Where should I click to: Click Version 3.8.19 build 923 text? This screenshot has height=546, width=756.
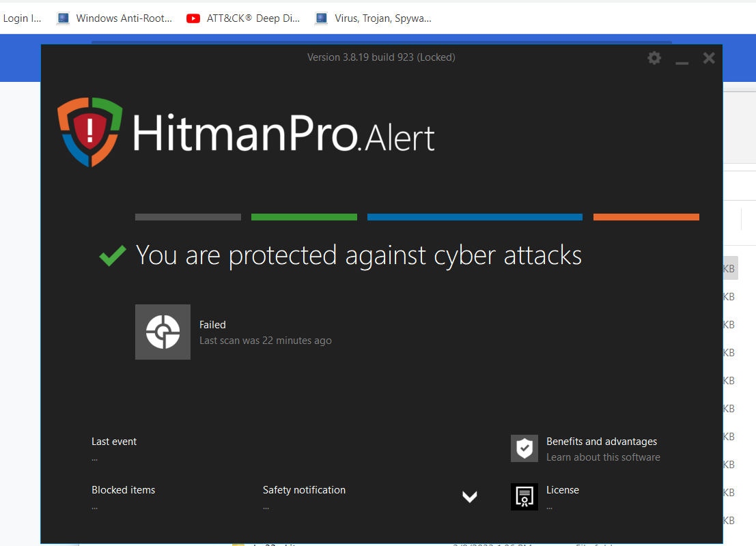(x=381, y=57)
